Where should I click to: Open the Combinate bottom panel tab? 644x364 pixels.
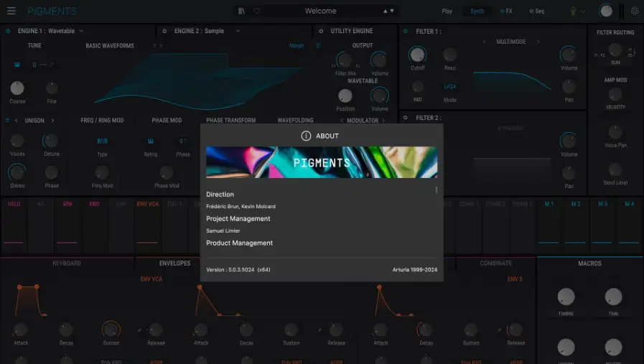pos(495,263)
